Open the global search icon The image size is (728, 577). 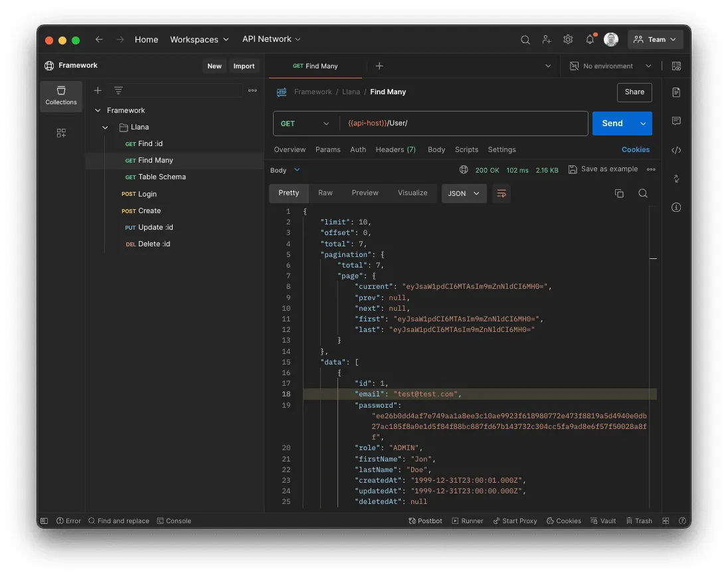click(x=525, y=40)
